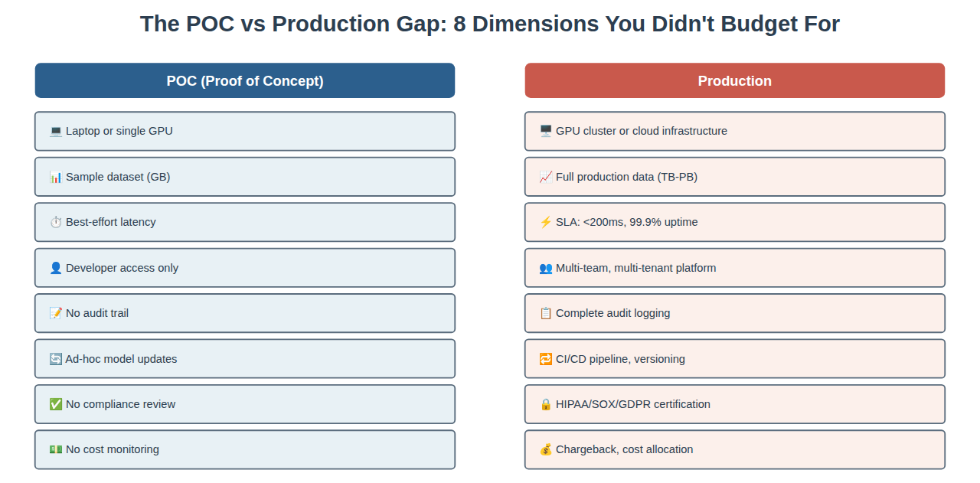
Task: Click the bar chart icon beside Sample dataset
Action: point(56,177)
